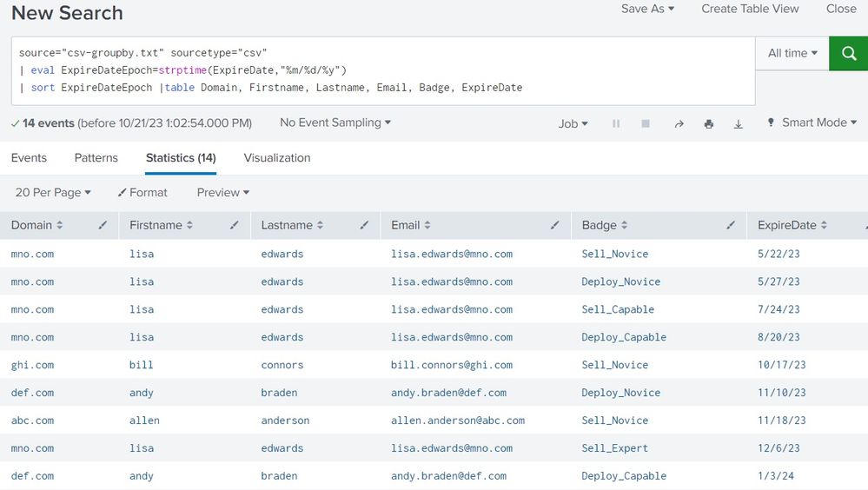868x490 pixels.
Task: Sort table by Firstname column header
Action: tap(161, 225)
